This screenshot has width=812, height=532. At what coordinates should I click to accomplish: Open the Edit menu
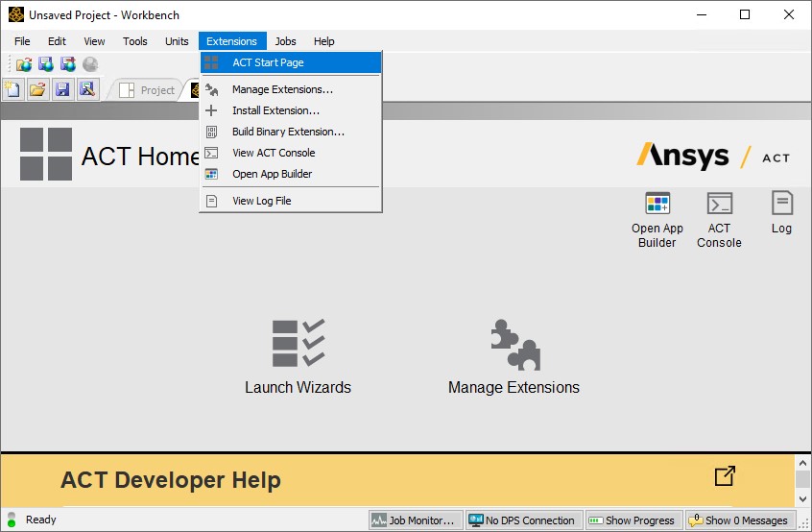point(57,41)
